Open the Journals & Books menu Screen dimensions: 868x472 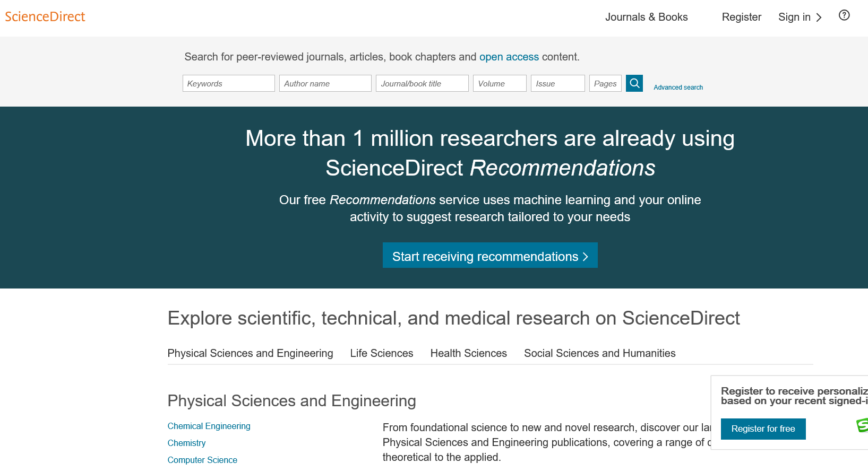click(x=646, y=17)
